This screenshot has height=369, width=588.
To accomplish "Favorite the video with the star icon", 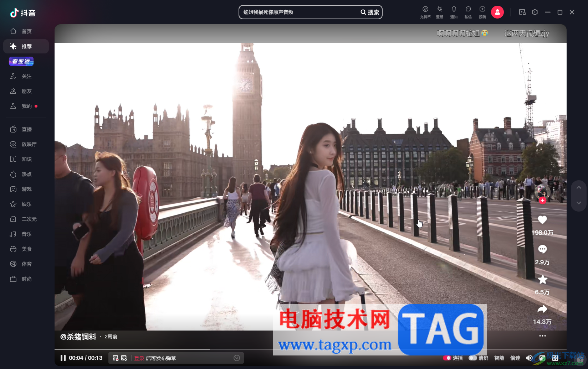I will pyautogui.click(x=542, y=280).
